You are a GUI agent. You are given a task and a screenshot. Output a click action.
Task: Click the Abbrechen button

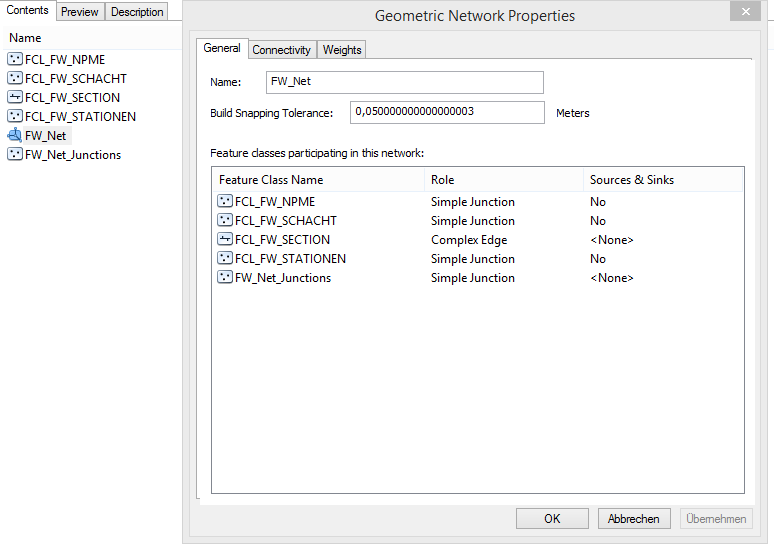pos(634,519)
